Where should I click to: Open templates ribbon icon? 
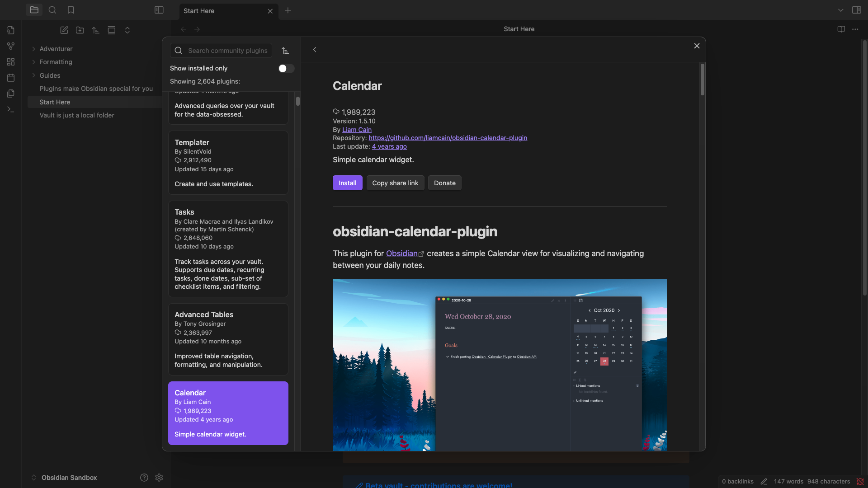11,94
